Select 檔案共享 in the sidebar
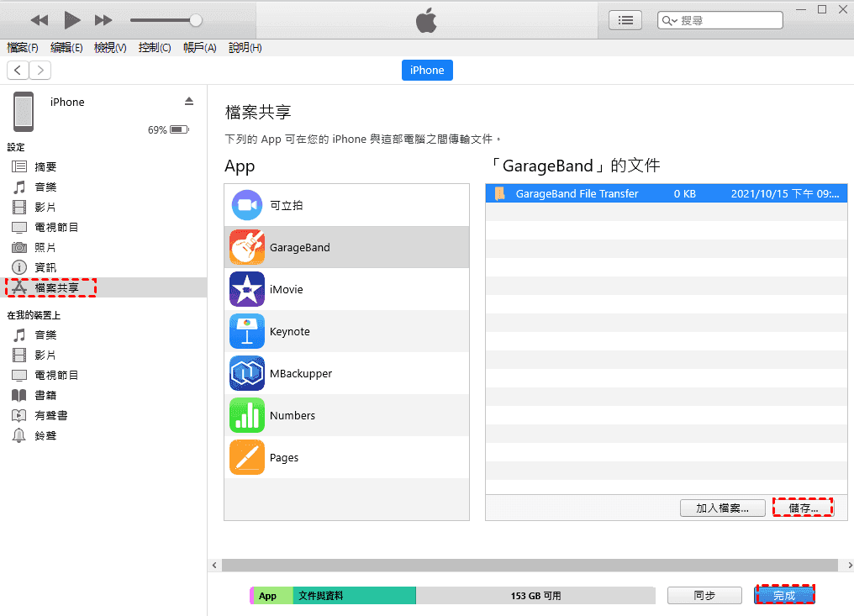 pos(56,287)
